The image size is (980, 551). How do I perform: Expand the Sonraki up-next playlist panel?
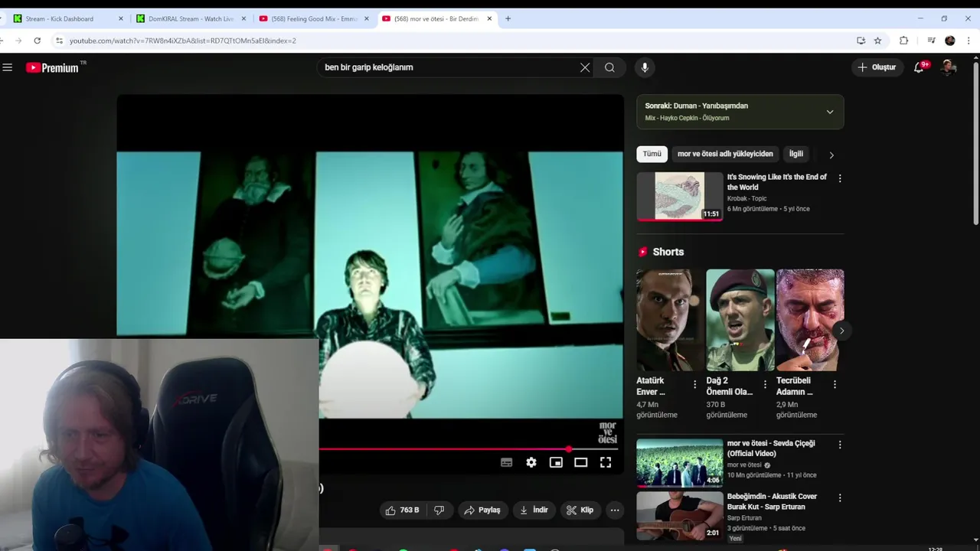pyautogui.click(x=830, y=112)
